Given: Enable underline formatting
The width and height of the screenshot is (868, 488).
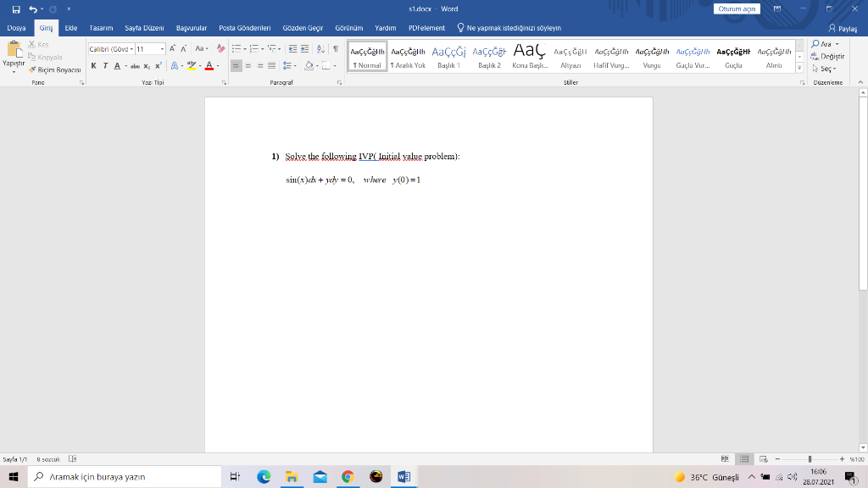Looking at the screenshot, I should click(118, 65).
